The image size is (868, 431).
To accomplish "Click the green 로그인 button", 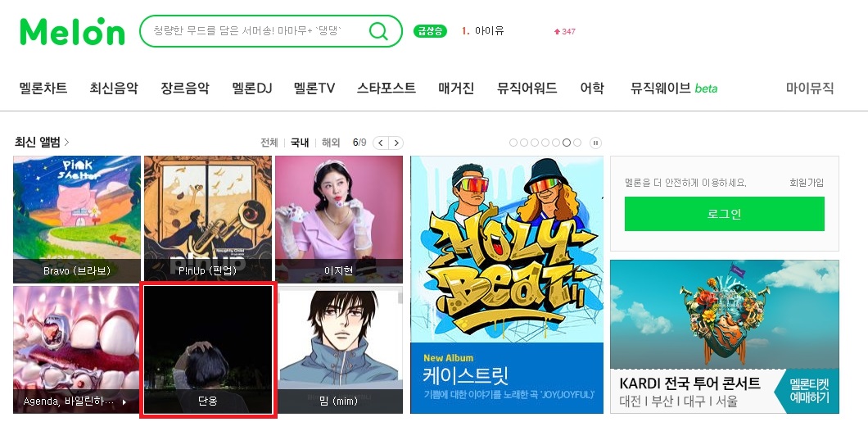I will coord(724,214).
